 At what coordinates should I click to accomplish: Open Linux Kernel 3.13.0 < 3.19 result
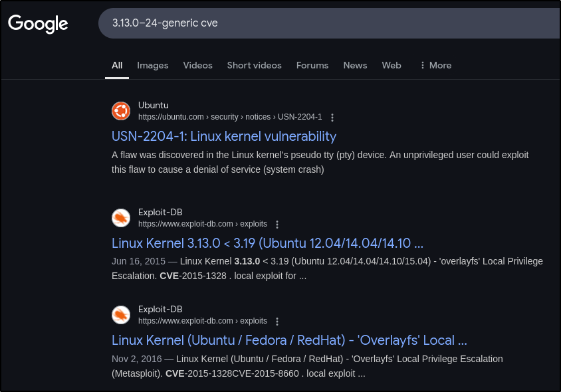pos(267,243)
